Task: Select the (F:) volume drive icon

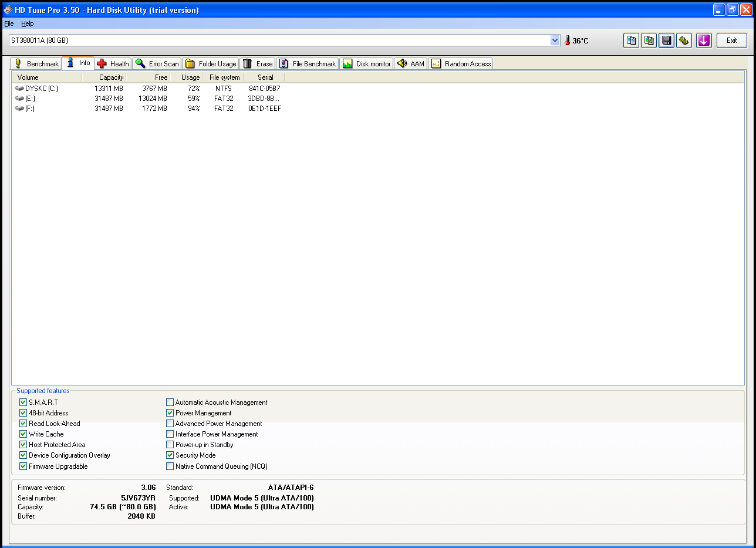Action: pos(19,109)
